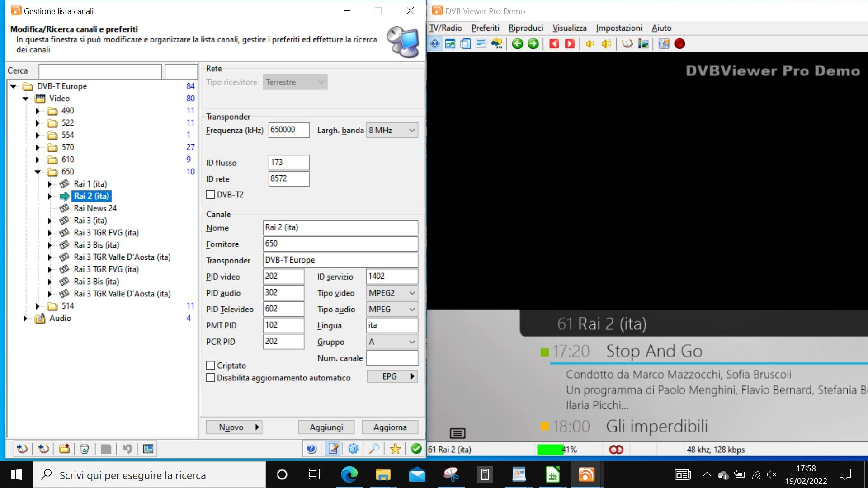Expand the 570 folder in channel tree
This screenshot has height=488, width=868.
click(x=38, y=147)
